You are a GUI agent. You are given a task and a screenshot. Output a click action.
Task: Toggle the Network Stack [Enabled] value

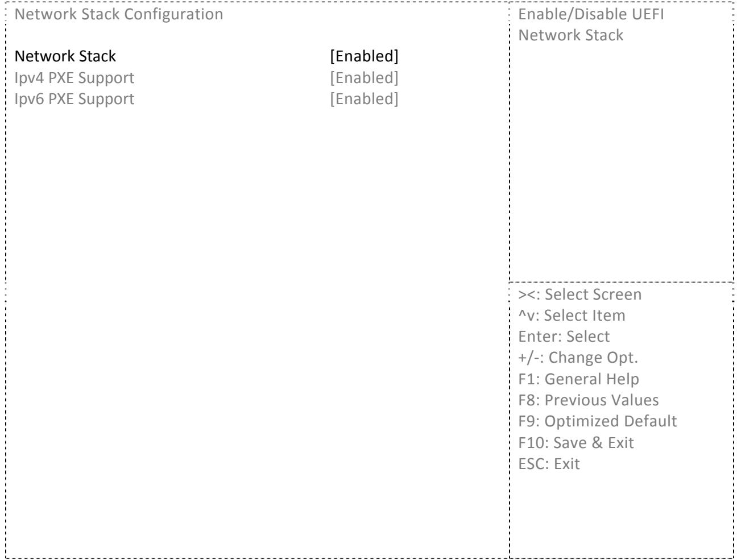pos(364,56)
